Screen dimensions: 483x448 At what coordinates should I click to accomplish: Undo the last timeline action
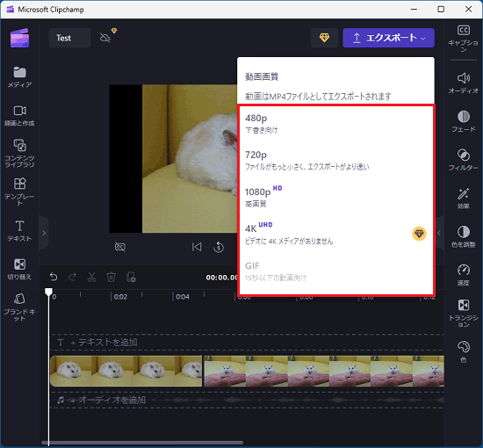[x=54, y=277]
